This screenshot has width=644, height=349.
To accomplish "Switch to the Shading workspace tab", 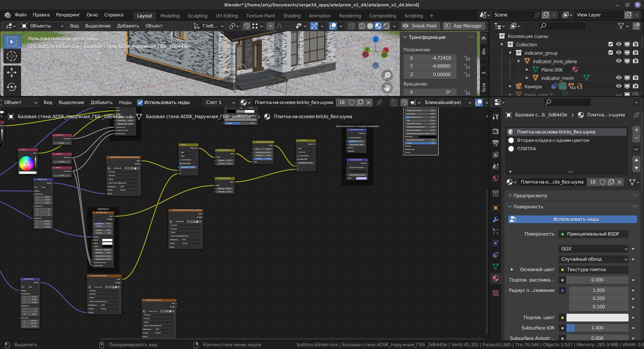I will (292, 16).
